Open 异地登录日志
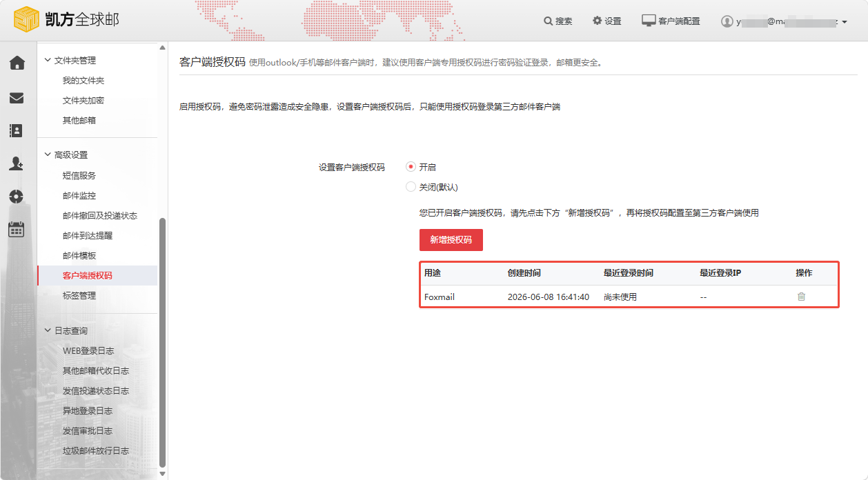 coord(88,411)
